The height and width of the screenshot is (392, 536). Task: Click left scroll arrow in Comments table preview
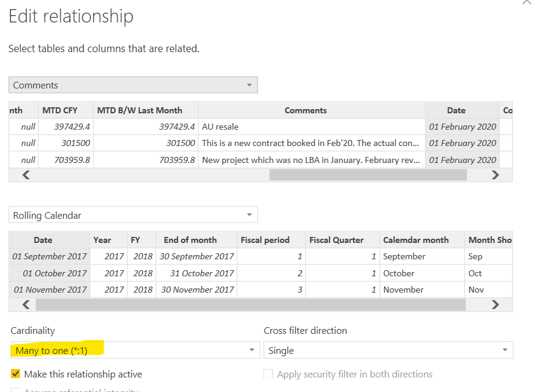click(x=26, y=175)
